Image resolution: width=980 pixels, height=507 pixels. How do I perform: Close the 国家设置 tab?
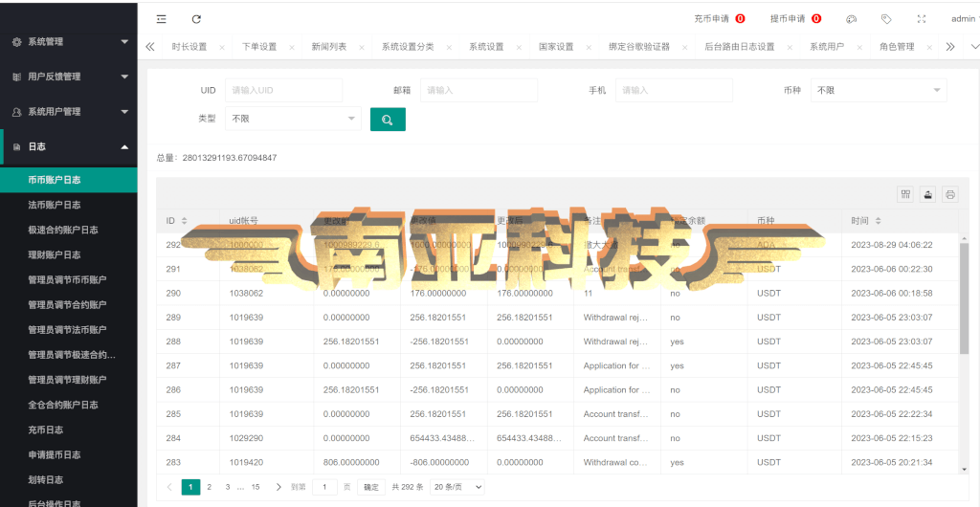coord(589,48)
